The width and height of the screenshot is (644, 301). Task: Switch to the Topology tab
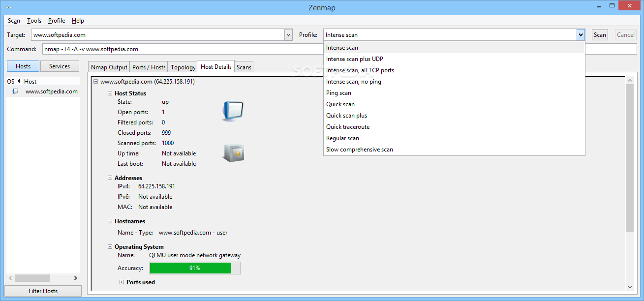[183, 67]
